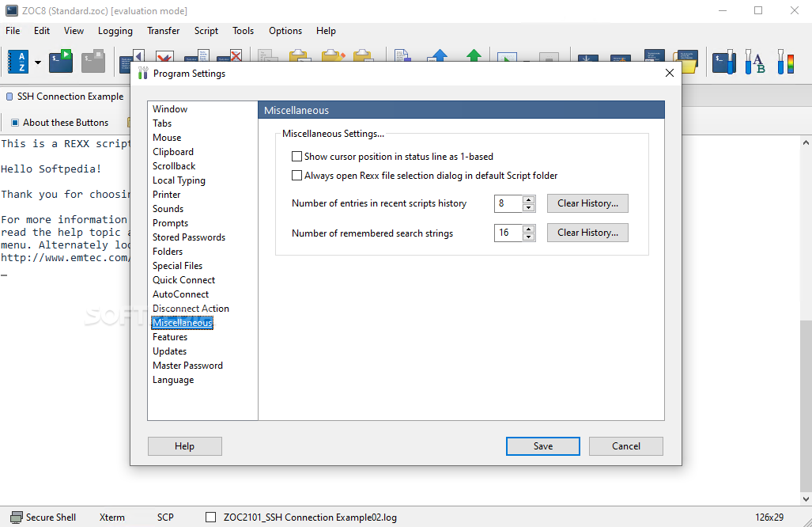Viewport: 812px width, 527px height.
Task: Select Clipboard settings category
Action: tap(173, 152)
